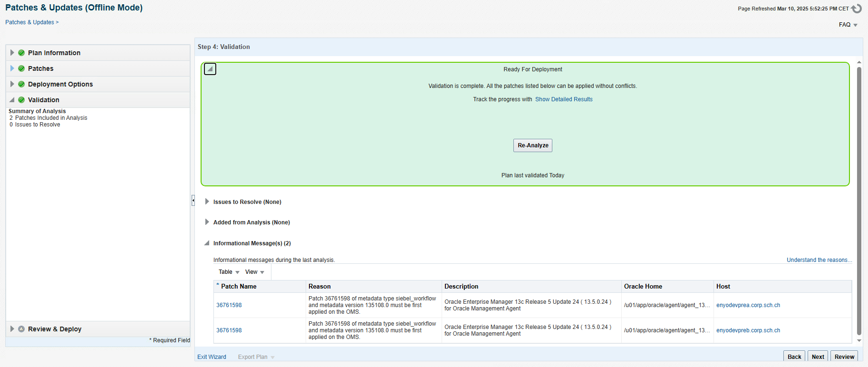Click the Next button
Viewport: 868px width, 367px height.
point(818,357)
